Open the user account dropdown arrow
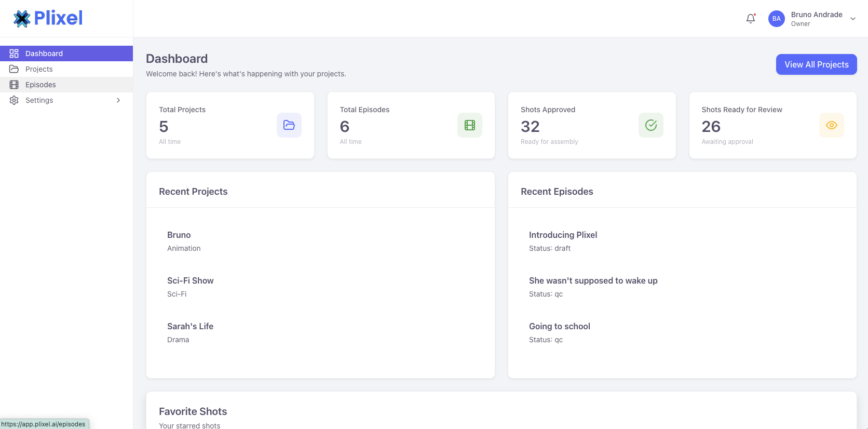 [x=853, y=19]
